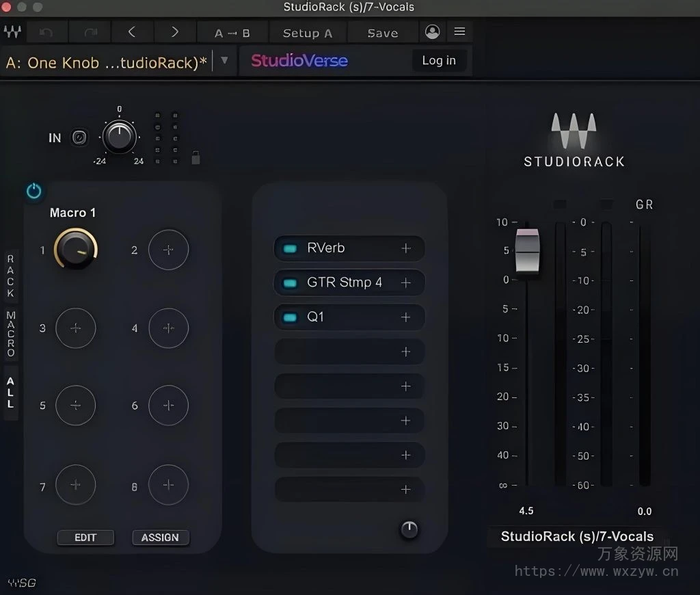Select the previous preset arrow

133,31
